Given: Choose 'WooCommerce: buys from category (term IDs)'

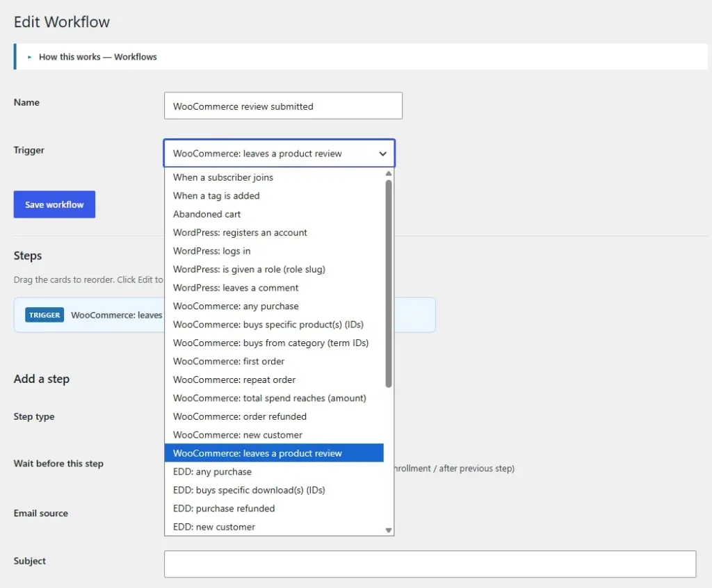Looking at the screenshot, I should click(x=274, y=343).
